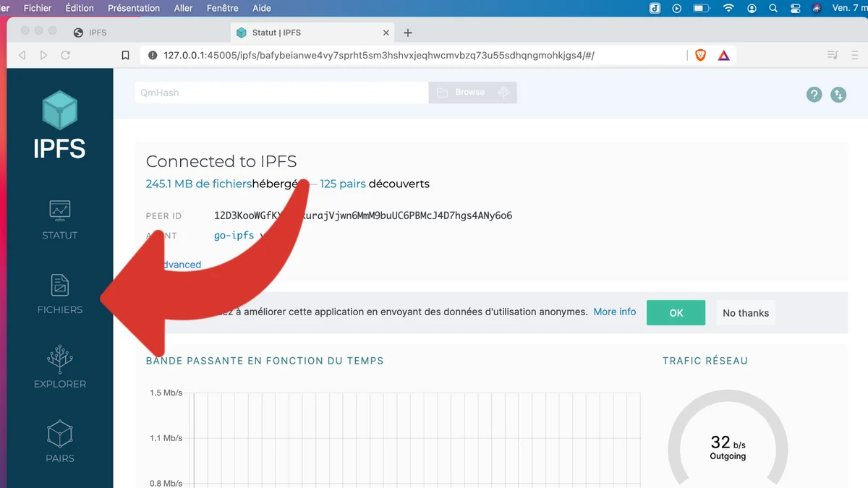Open a new browser tab with plus
Image resolution: width=868 pixels, height=488 pixels.
click(x=408, y=33)
